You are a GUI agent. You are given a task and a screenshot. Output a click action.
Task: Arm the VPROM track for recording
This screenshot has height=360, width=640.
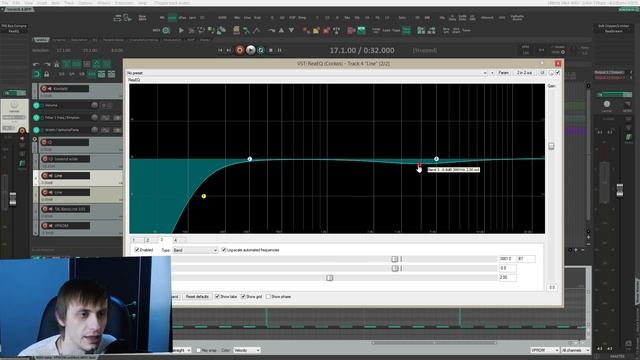tap(45, 226)
